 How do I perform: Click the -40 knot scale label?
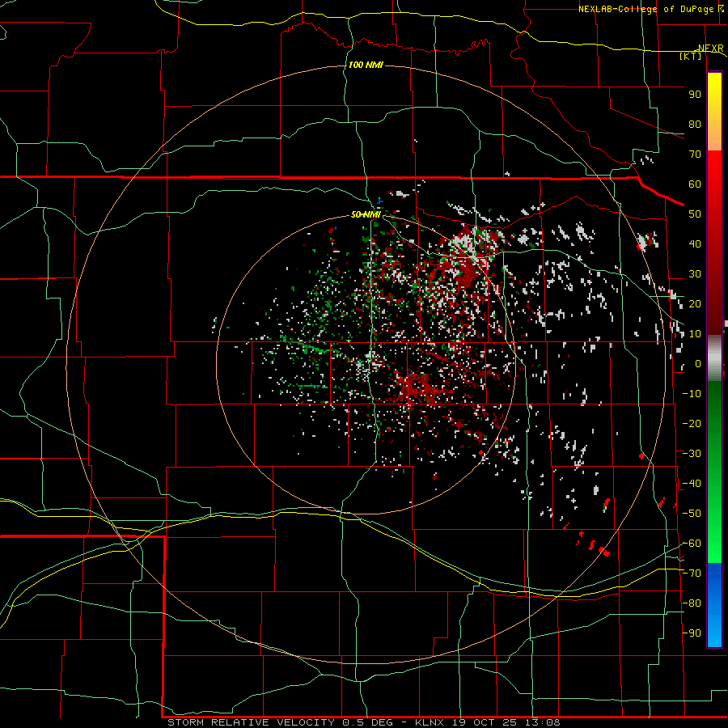tap(692, 484)
